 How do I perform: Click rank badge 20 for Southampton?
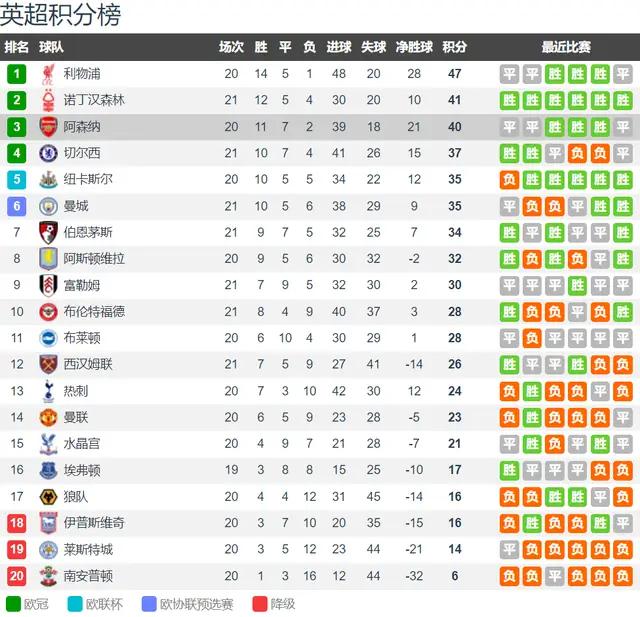tap(16, 575)
